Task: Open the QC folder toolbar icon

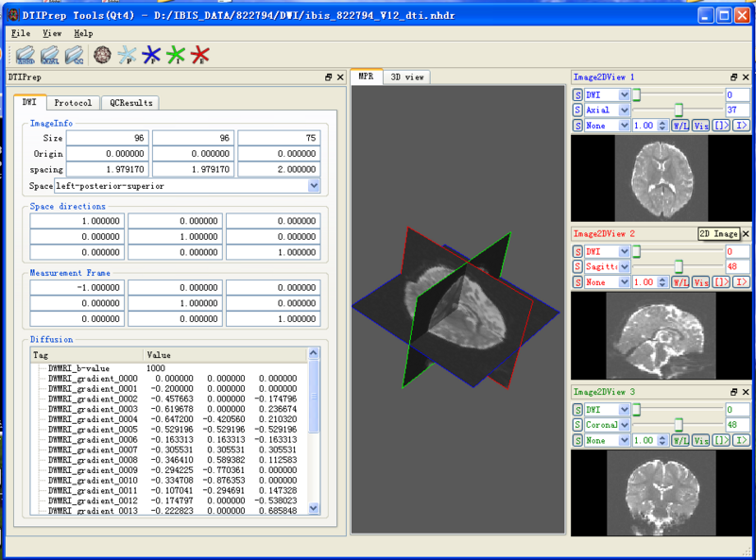Action: 74,54
